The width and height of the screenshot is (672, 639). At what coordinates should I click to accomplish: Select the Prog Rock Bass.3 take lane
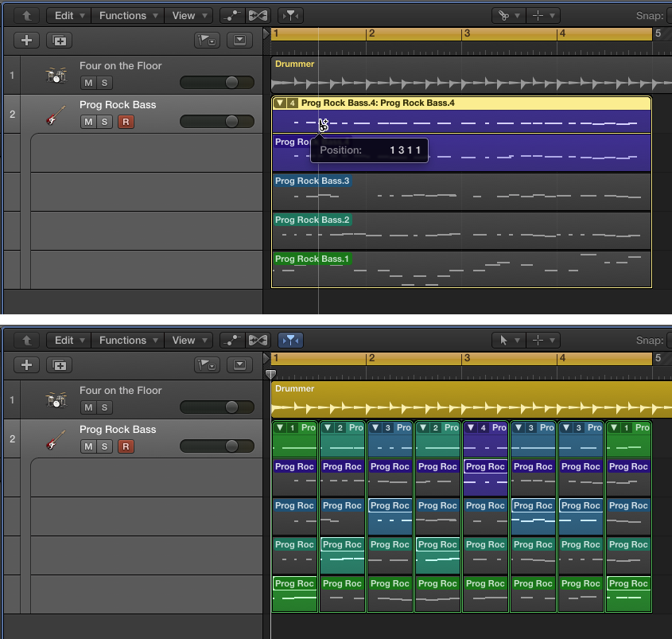pyautogui.click(x=461, y=192)
